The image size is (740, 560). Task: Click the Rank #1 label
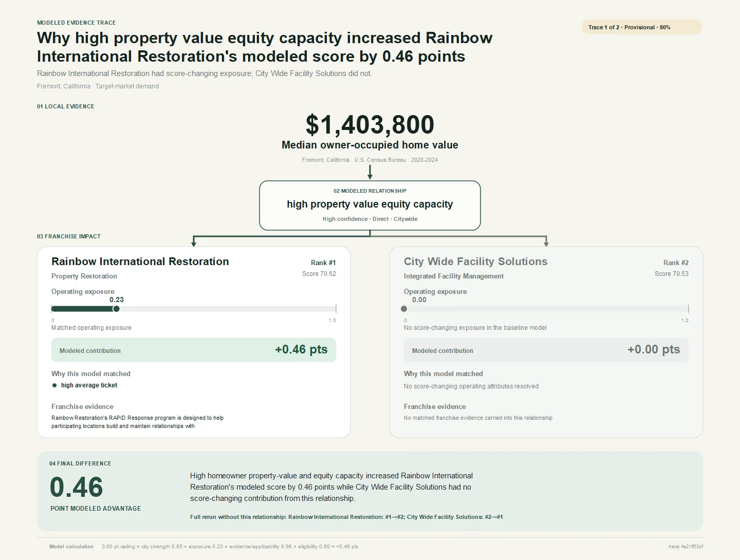[323, 263]
